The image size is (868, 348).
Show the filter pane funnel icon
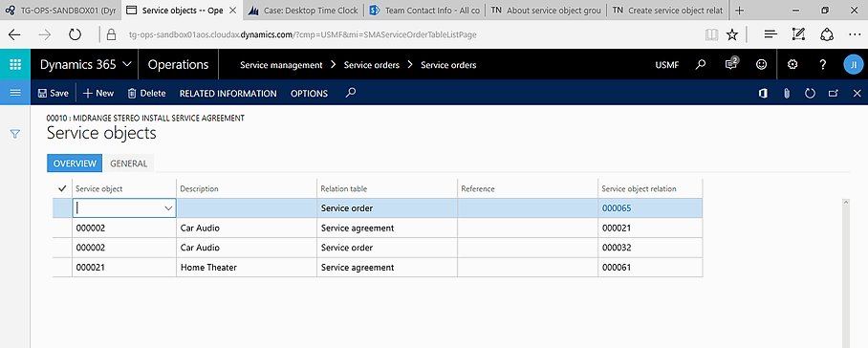tap(15, 134)
